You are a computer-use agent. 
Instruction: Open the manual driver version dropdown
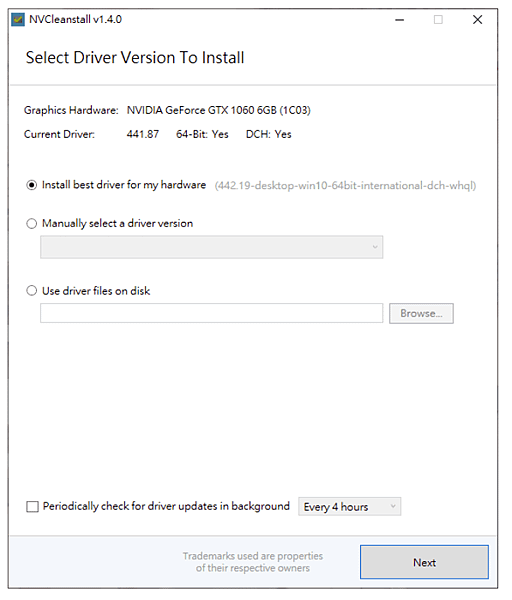(x=212, y=248)
